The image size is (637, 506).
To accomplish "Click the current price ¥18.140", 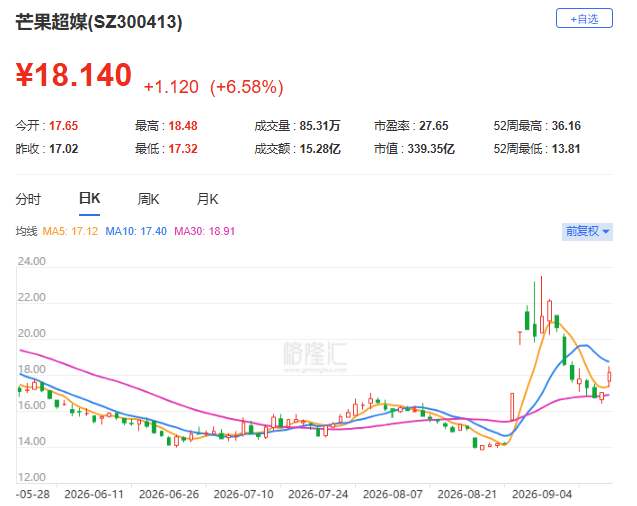I will (x=74, y=75).
